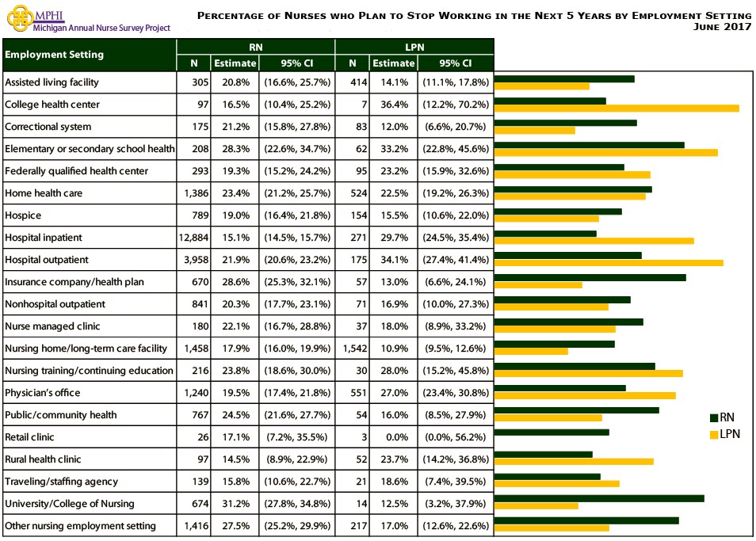Click the LPN group column header
Image resolution: width=756 pixels, height=541 pixels.
point(414,47)
